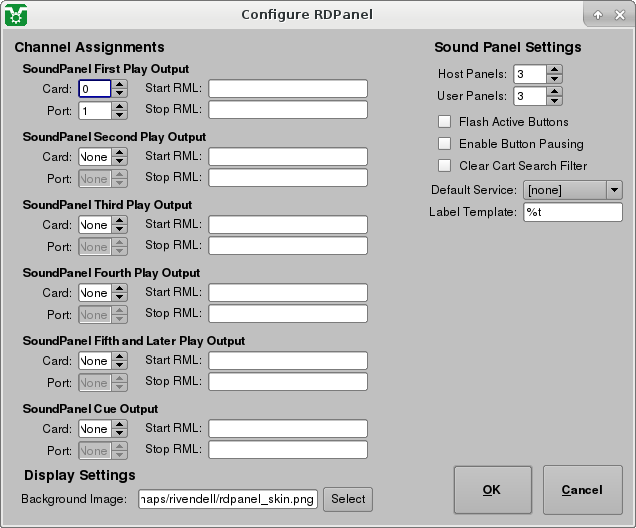The width and height of the screenshot is (636, 528).
Task: Increase Cue Output Card value
Action: tap(120, 424)
